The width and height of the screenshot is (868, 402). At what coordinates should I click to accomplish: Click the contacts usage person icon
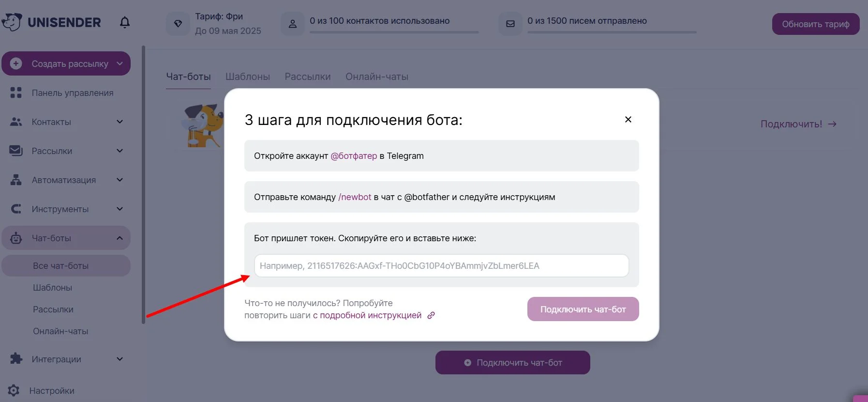click(x=293, y=24)
